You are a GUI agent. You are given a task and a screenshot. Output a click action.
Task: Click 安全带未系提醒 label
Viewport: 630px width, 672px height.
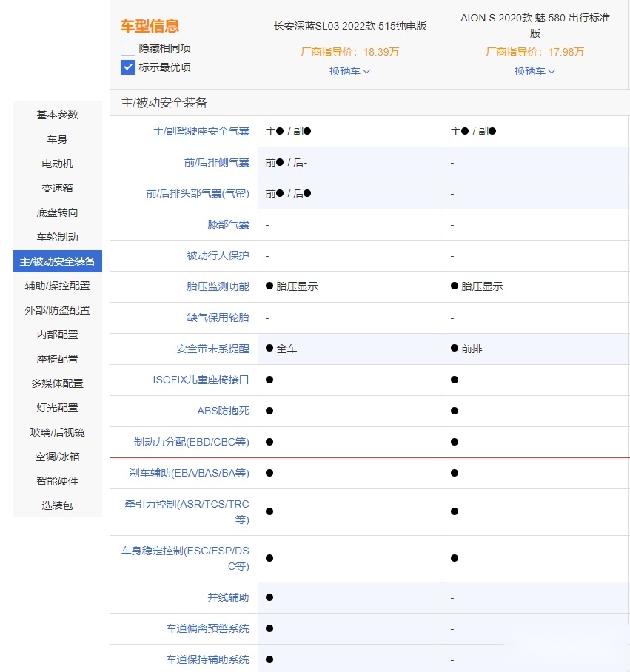click(x=213, y=349)
